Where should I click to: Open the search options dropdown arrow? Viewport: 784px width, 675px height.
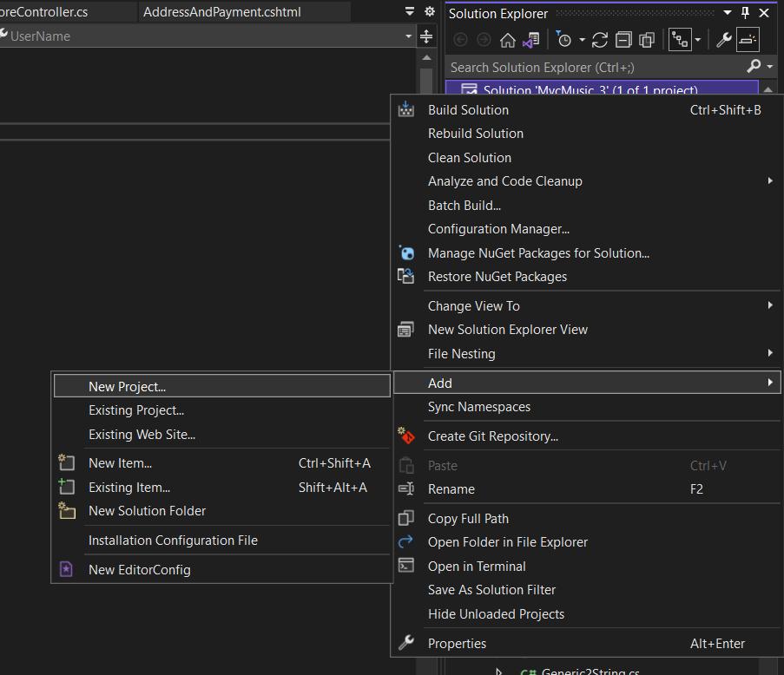(770, 67)
